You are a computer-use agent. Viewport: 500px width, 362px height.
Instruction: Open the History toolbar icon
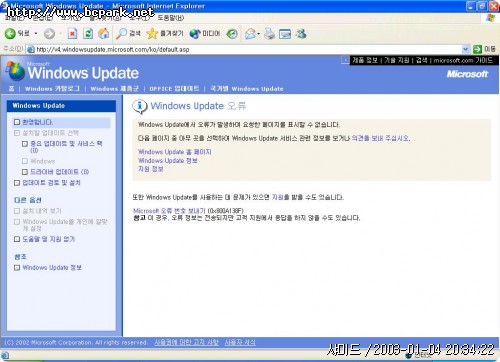pyautogui.click(x=232, y=34)
